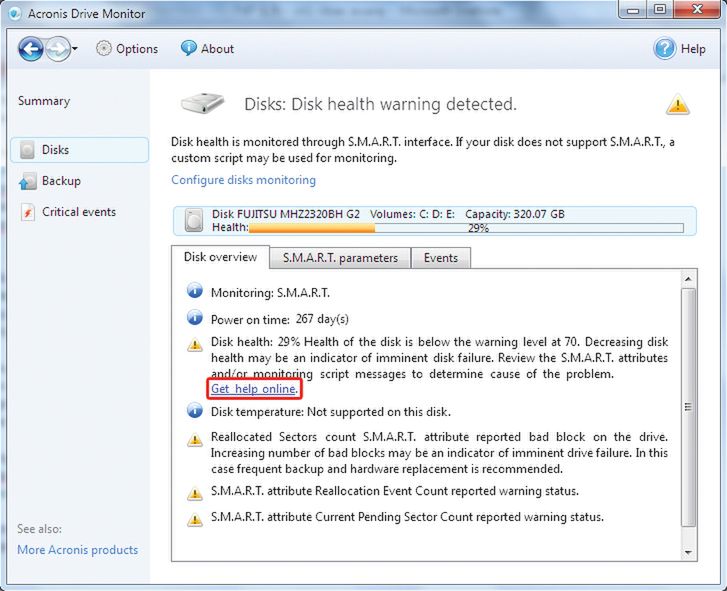727x591 pixels.
Task: Click the scroll down arrow in the overview
Action: point(688,553)
